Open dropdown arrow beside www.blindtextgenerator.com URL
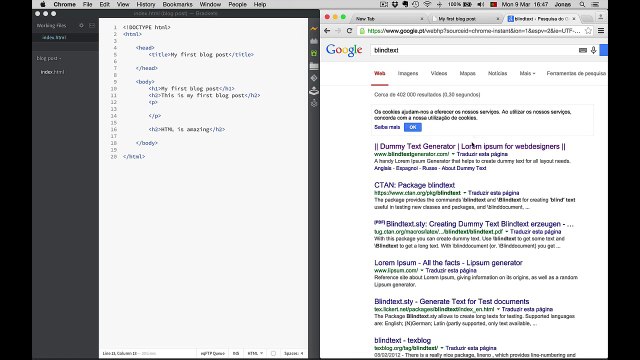Viewport: 640px width, 360px height. coord(453,154)
